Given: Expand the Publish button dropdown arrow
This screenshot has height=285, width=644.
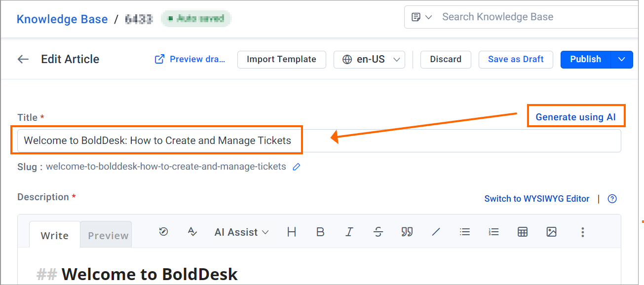Looking at the screenshot, I should (x=622, y=59).
